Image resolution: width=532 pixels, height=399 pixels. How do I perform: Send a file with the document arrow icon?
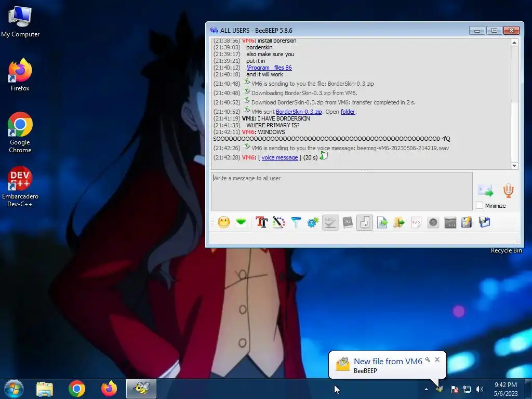click(382, 222)
